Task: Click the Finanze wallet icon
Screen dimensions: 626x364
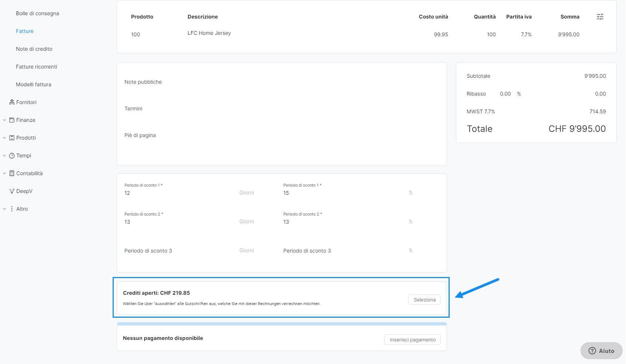Action: (12, 120)
